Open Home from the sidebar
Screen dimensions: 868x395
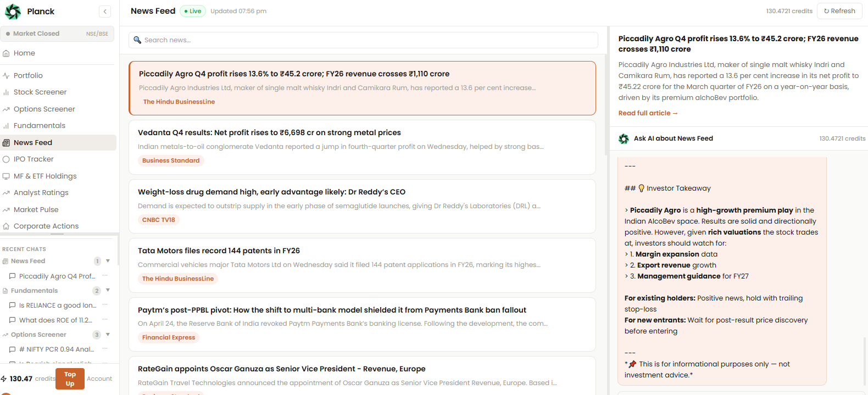point(24,53)
